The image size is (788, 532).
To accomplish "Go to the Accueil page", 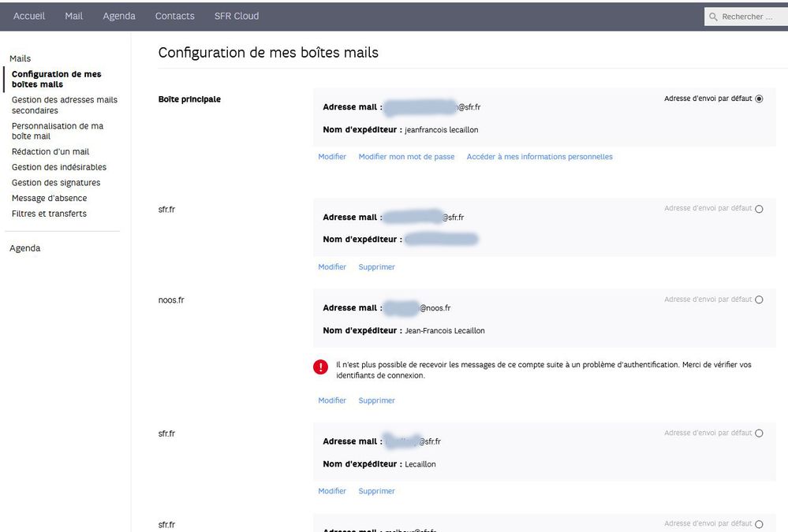I will (x=28, y=15).
